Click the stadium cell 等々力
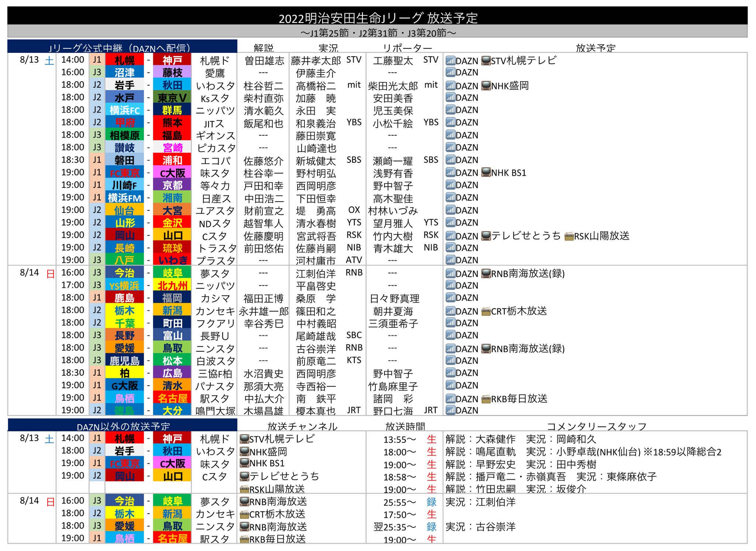 pyautogui.click(x=215, y=186)
